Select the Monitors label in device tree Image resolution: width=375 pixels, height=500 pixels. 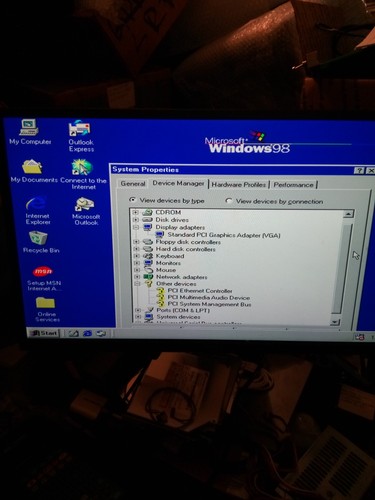(x=168, y=263)
